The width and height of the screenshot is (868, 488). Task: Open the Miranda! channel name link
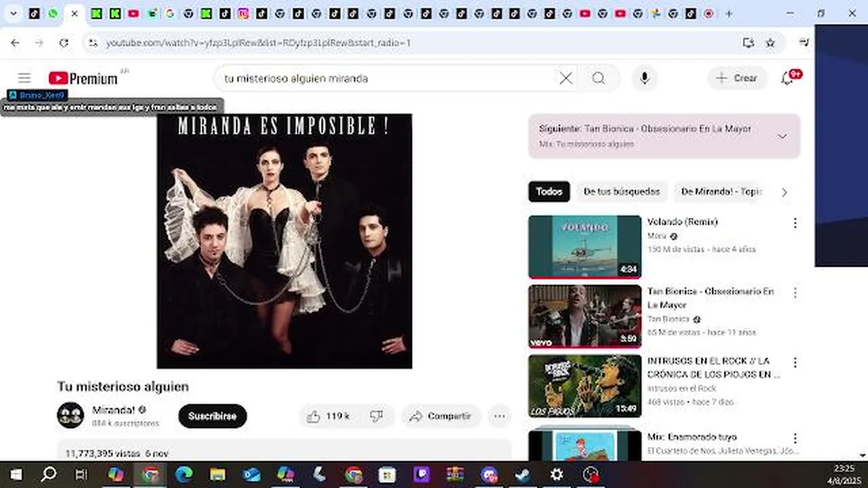click(x=113, y=409)
